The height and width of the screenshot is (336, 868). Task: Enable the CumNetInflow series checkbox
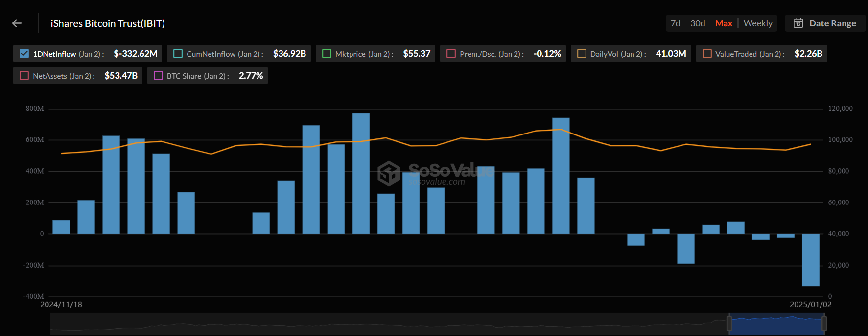pos(178,54)
